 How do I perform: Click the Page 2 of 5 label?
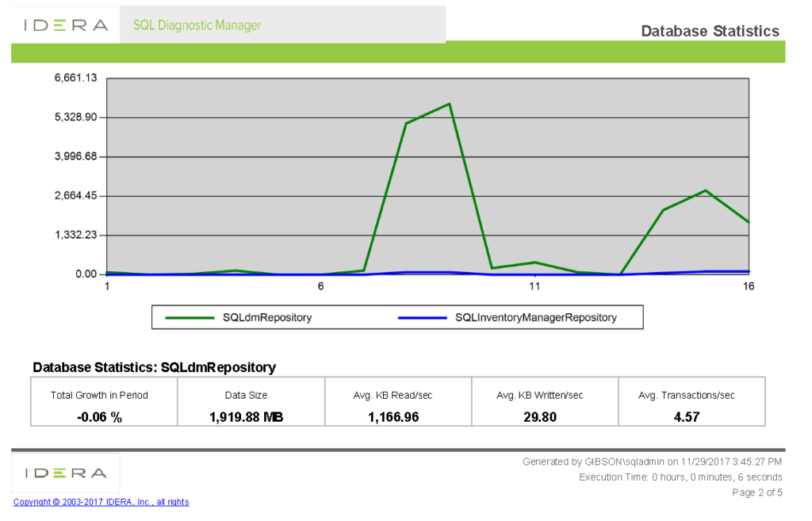(x=759, y=492)
